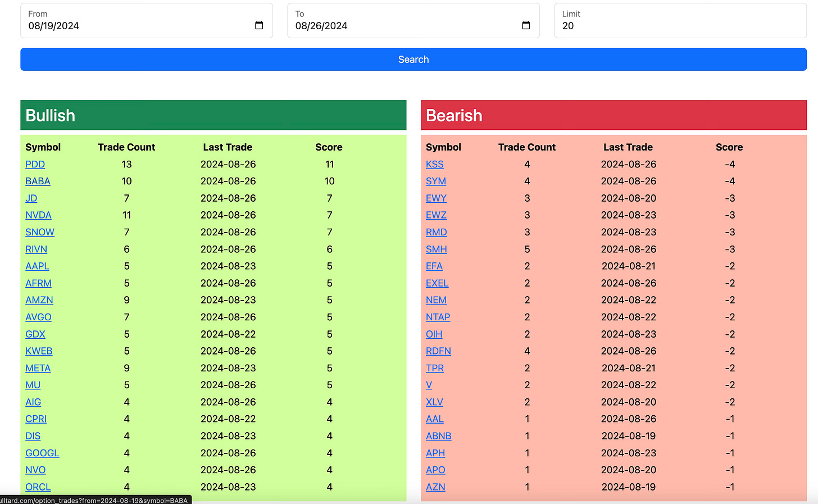Open the AZN bearish symbol link
Screen dimensions: 818x504
tap(435, 487)
